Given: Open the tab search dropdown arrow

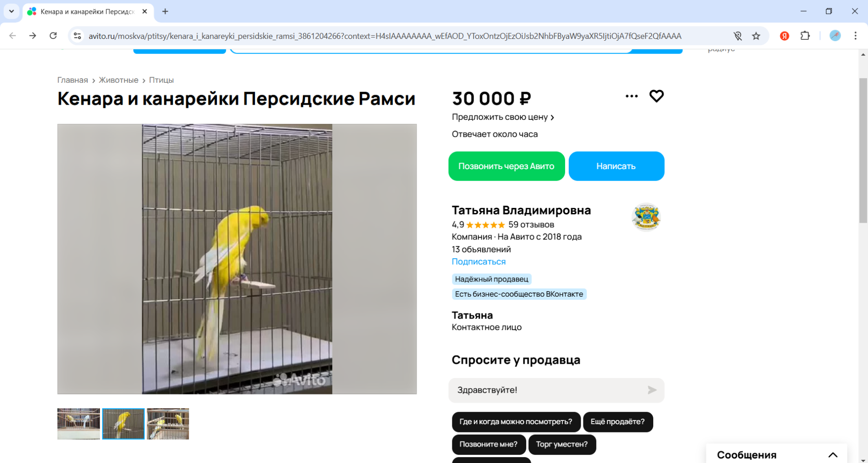Looking at the screenshot, I should [11, 11].
